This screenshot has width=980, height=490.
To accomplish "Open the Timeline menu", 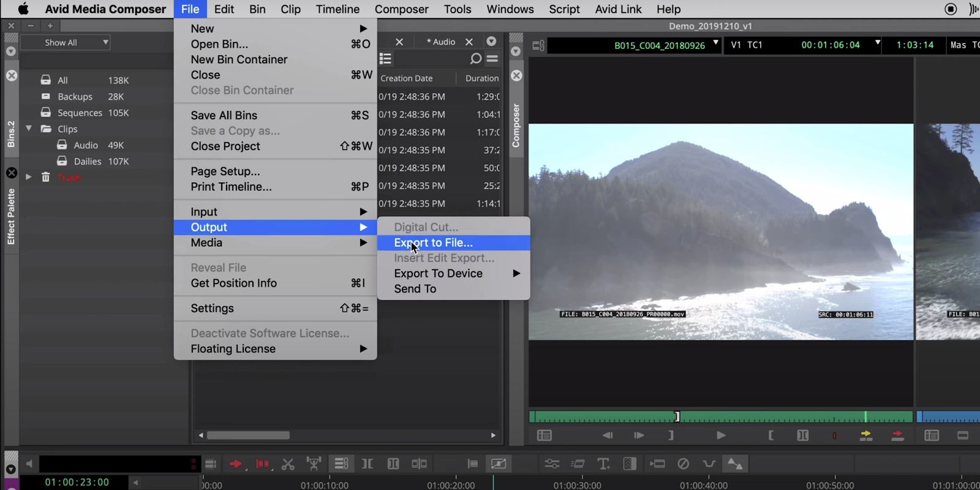I will 337,9.
